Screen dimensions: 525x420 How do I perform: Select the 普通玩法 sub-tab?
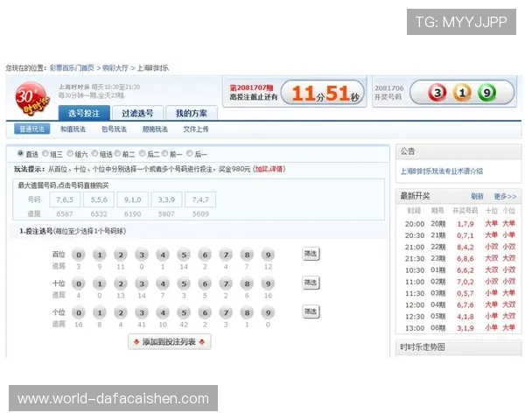click(x=32, y=129)
